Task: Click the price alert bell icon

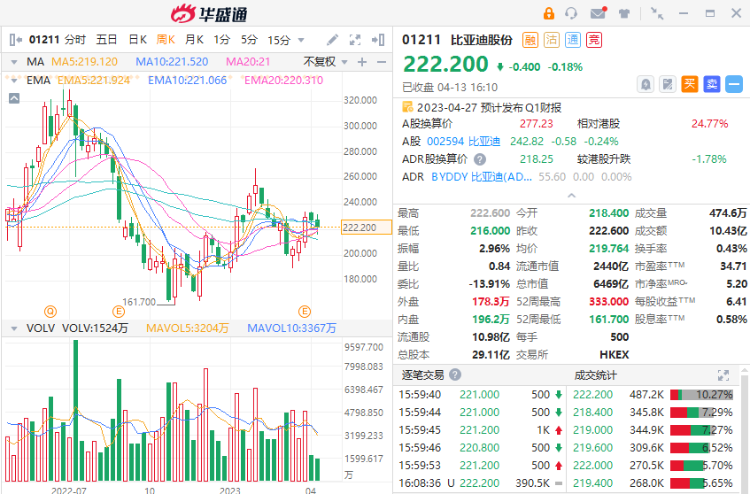Action: [646, 84]
